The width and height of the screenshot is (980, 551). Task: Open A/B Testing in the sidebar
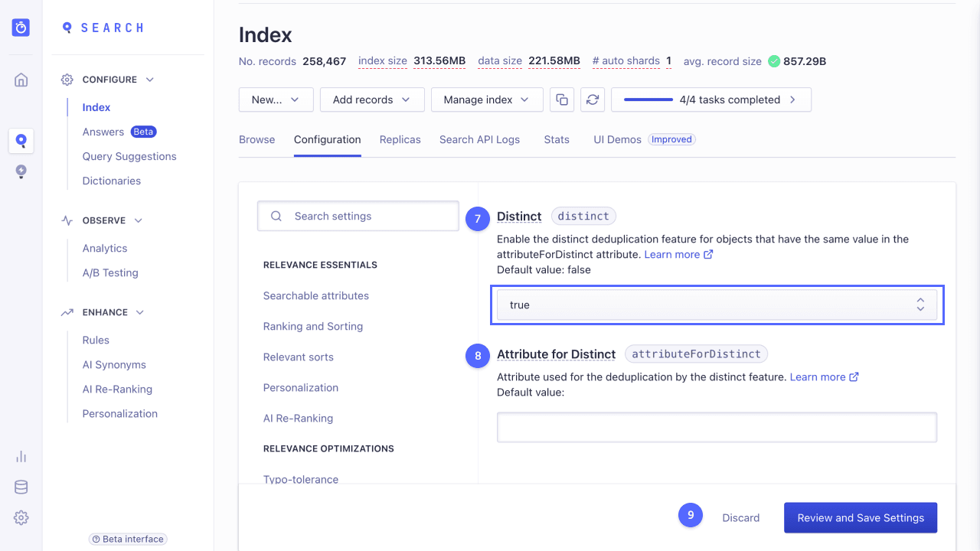(x=110, y=272)
